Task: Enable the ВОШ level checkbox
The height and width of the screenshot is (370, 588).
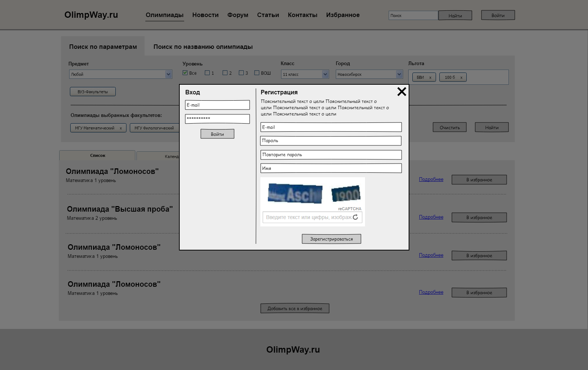Action: click(x=257, y=73)
